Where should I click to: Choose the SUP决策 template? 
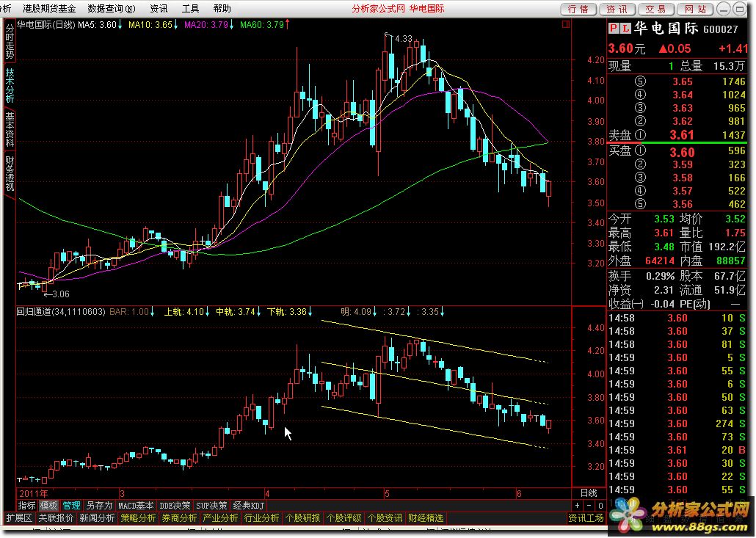tap(211, 506)
